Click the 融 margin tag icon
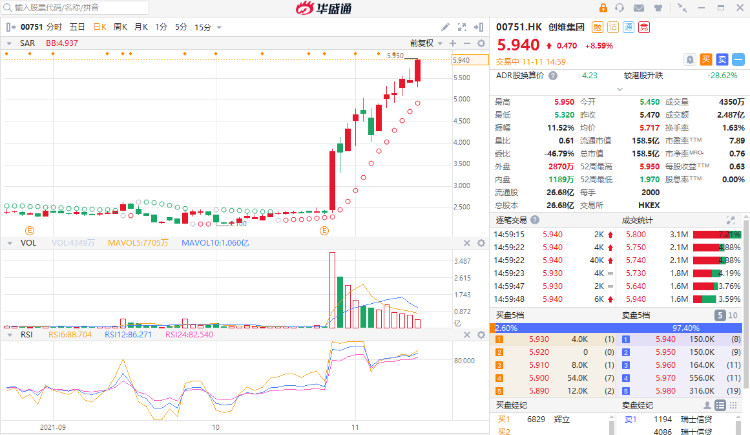This screenshot has width=750, height=435. 597,27
